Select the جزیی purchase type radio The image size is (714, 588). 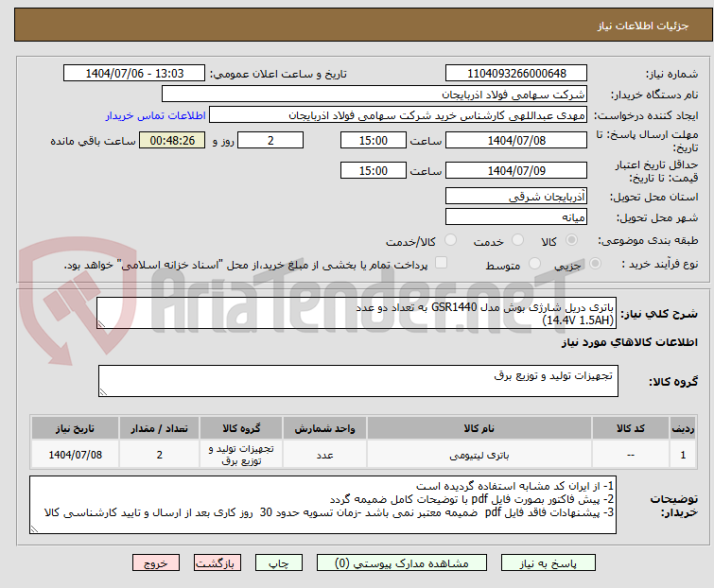pyautogui.click(x=595, y=264)
